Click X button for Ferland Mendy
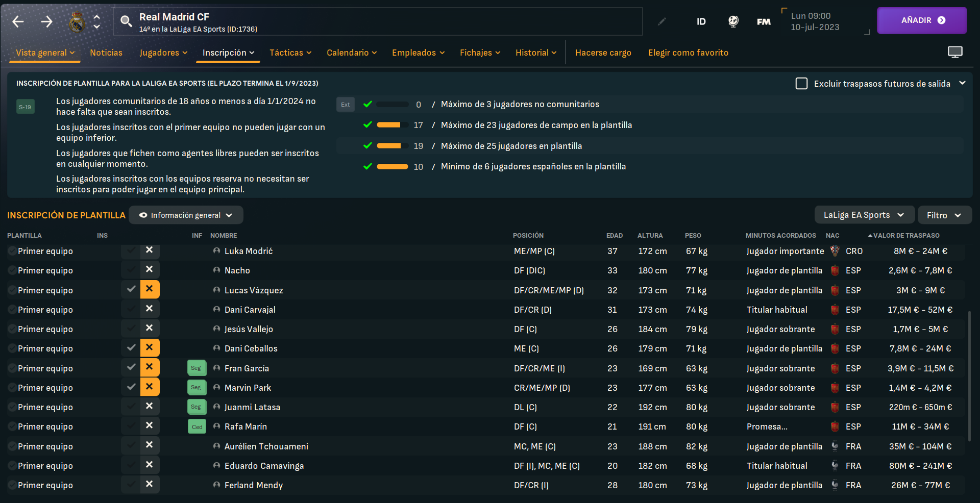 150,484
